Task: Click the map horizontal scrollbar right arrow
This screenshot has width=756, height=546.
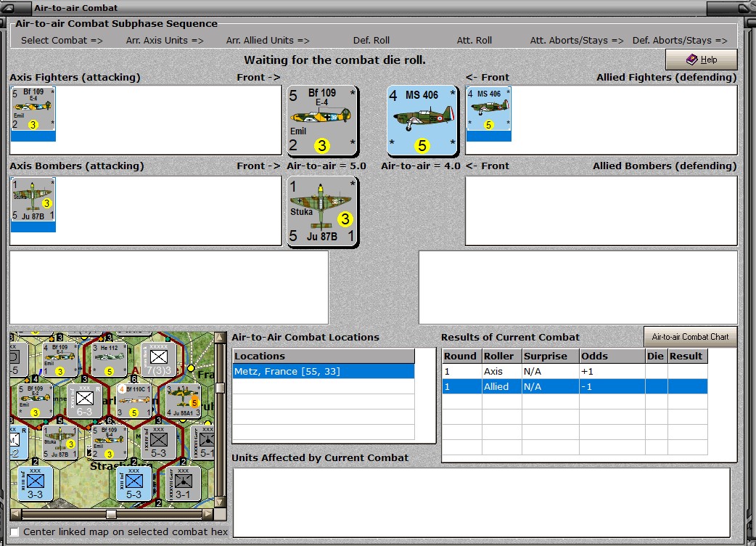Action: coord(208,514)
